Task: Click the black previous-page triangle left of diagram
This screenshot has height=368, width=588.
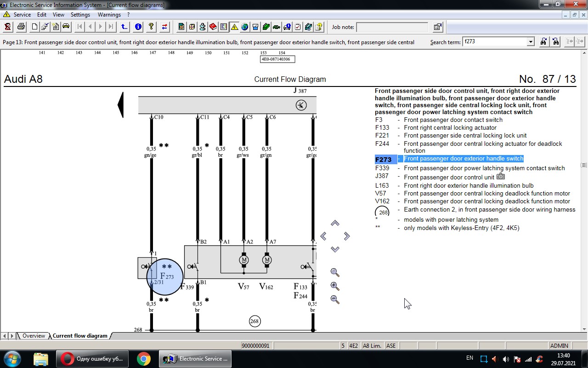Action: click(x=120, y=105)
